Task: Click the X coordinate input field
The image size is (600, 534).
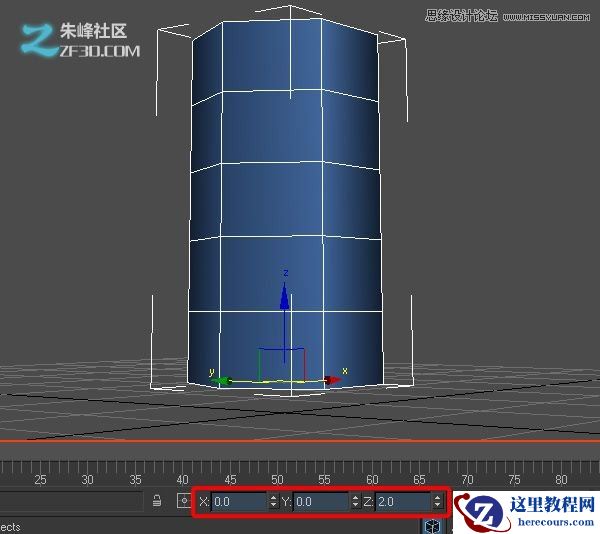Action: tap(240, 501)
